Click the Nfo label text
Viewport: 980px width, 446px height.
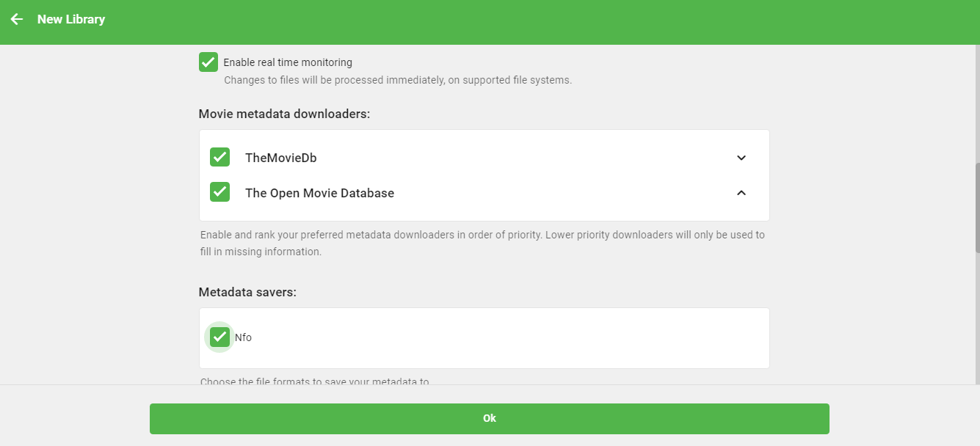(x=243, y=337)
